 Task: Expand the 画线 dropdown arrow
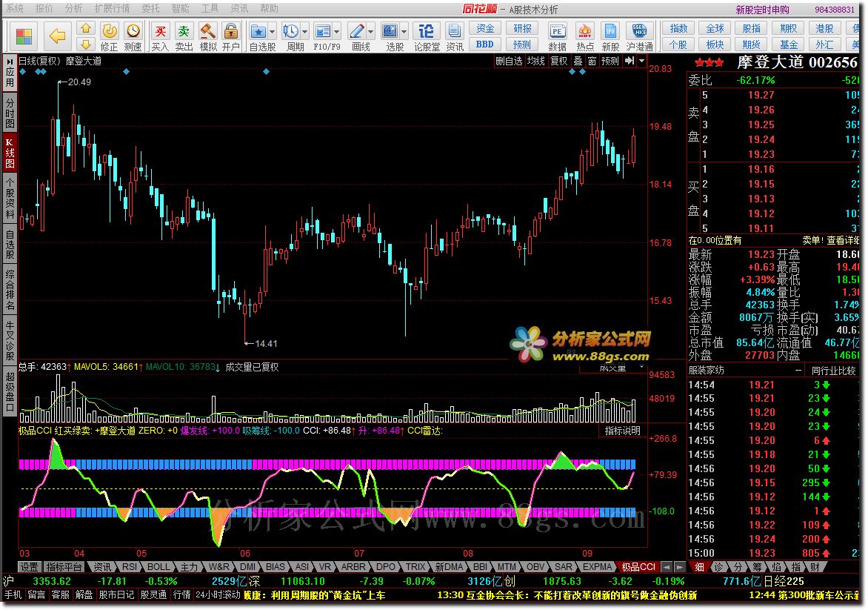pos(371,32)
